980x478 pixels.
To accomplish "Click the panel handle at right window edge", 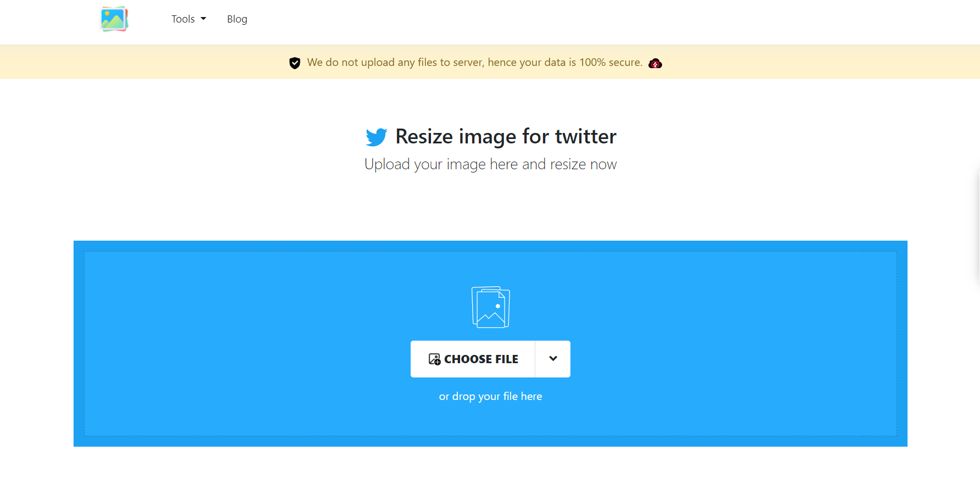I will point(977,225).
